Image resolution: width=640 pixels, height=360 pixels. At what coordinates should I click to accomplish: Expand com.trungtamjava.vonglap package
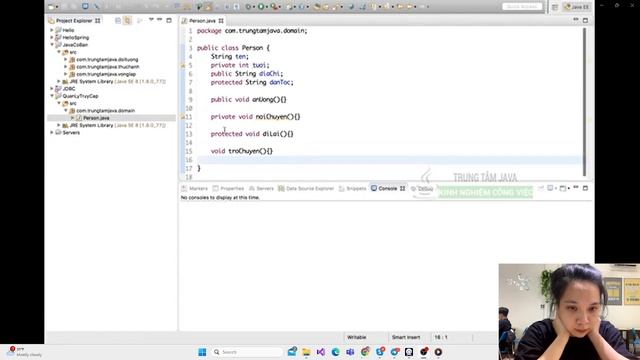[x=66, y=74]
